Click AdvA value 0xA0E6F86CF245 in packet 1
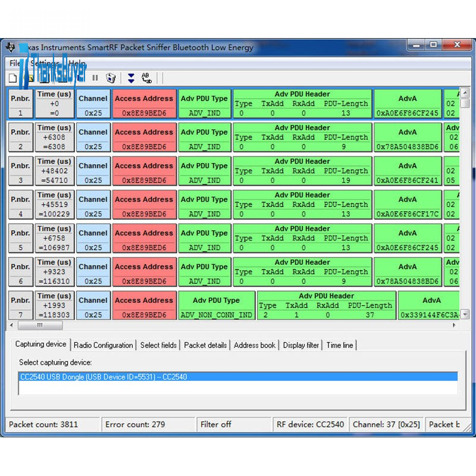This screenshot has width=476, height=476. coord(408,113)
